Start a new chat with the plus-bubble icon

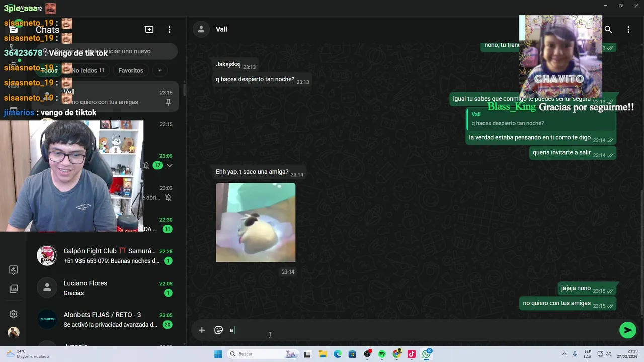coord(149,30)
